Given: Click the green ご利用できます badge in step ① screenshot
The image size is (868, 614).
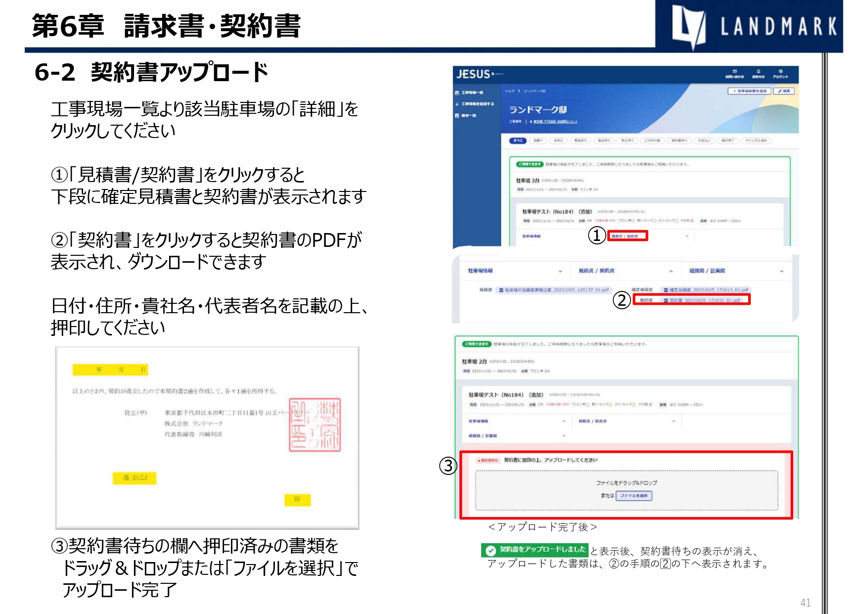Looking at the screenshot, I should tap(530, 164).
